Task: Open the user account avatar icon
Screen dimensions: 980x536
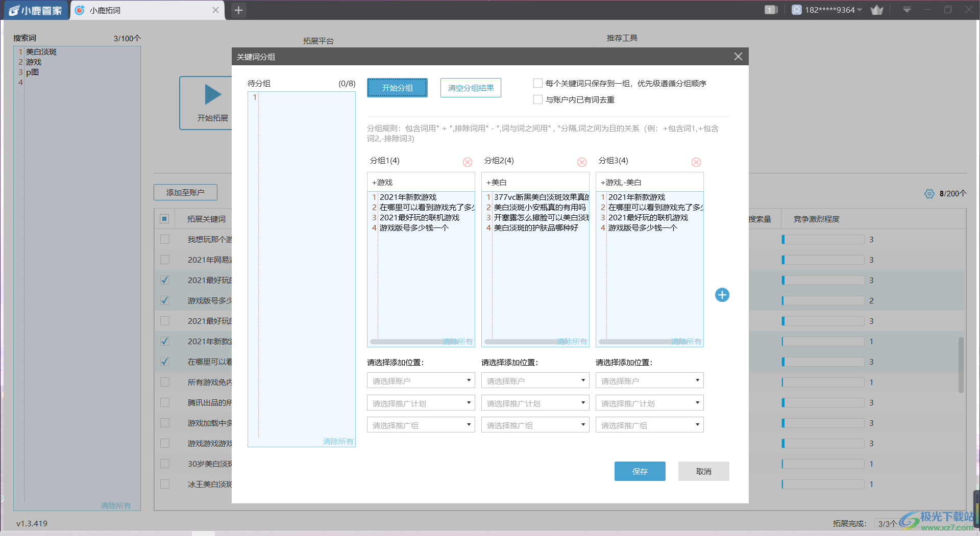Action: pyautogui.click(x=796, y=10)
